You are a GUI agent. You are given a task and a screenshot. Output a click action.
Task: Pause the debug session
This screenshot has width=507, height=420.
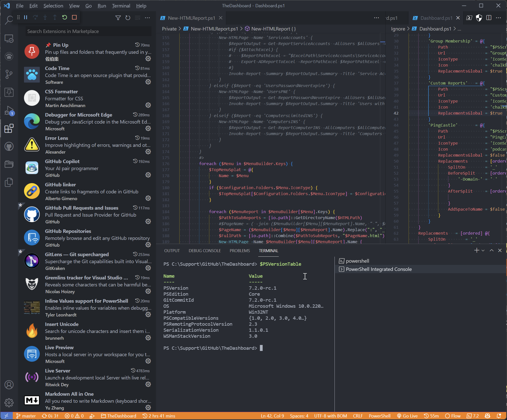coord(25,18)
